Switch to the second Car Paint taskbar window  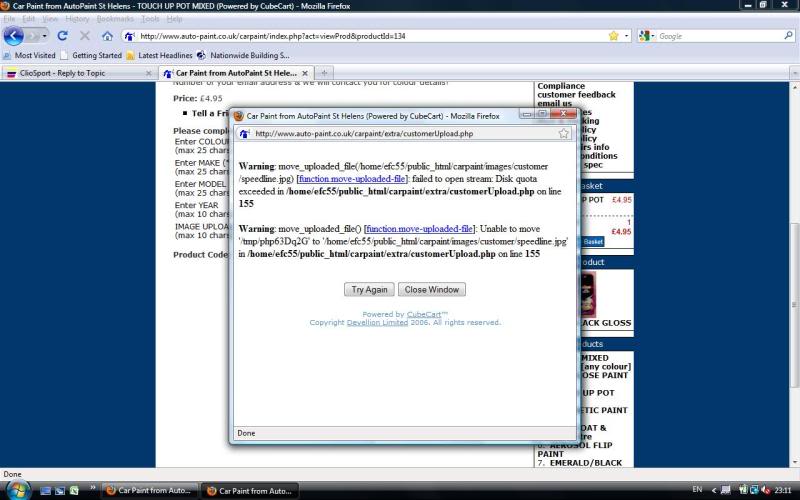250,491
